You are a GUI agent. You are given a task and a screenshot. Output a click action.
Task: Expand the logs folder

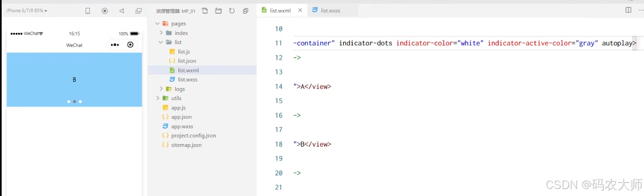coord(161,89)
